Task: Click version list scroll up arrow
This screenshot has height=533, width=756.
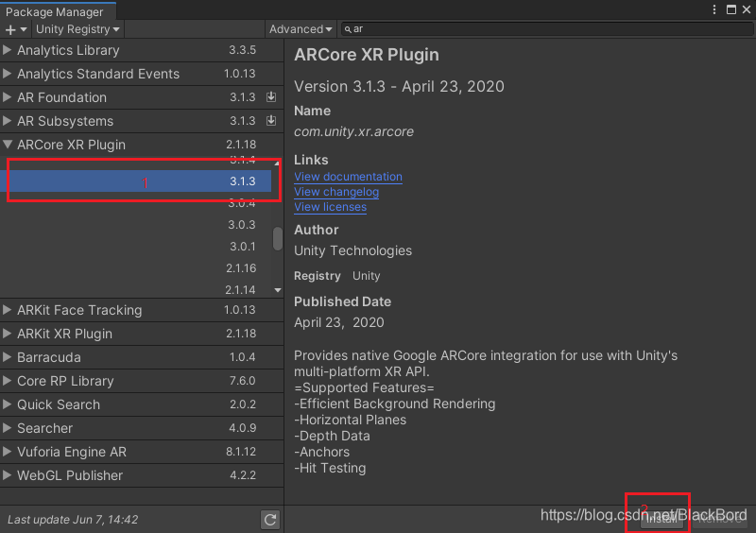Action: click(277, 163)
